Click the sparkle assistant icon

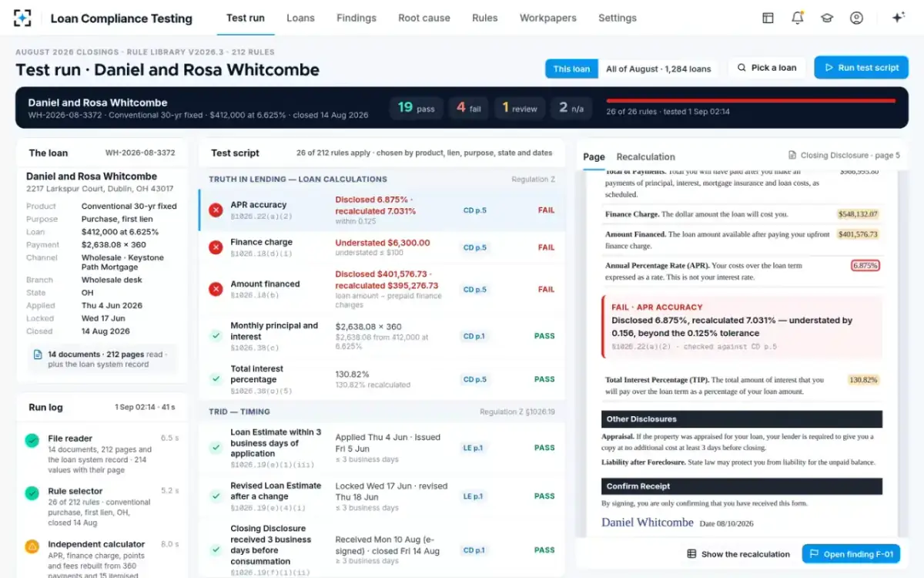[898, 18]
